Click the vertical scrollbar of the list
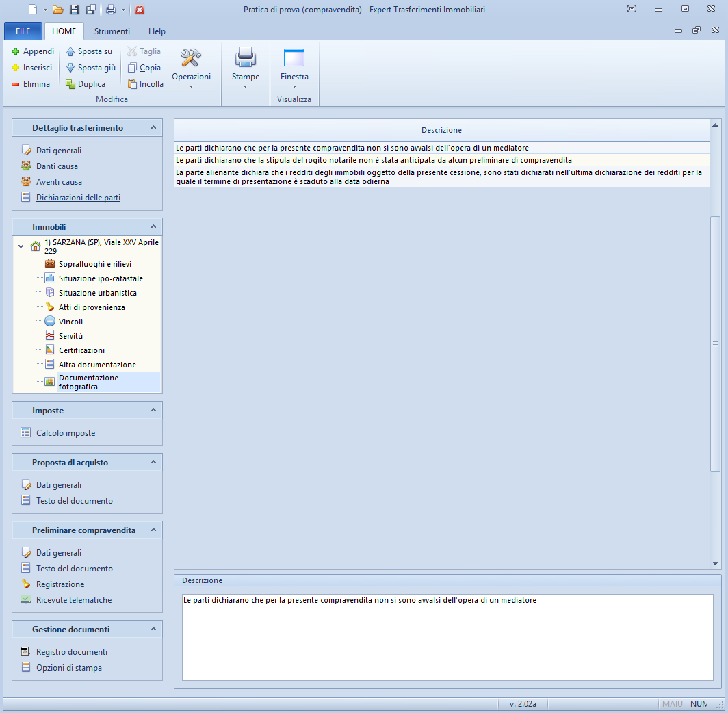The height and width of the screenshot is (713, 728). coord(716,342)
